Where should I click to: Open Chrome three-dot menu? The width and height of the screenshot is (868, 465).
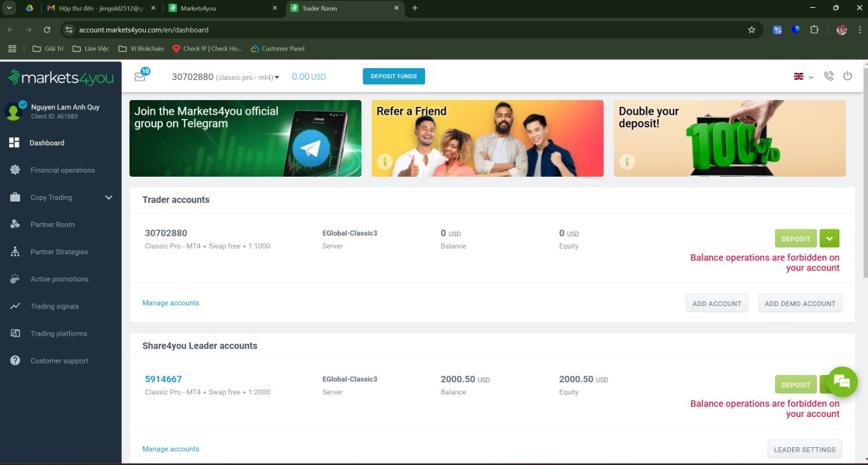pos(859,30)
